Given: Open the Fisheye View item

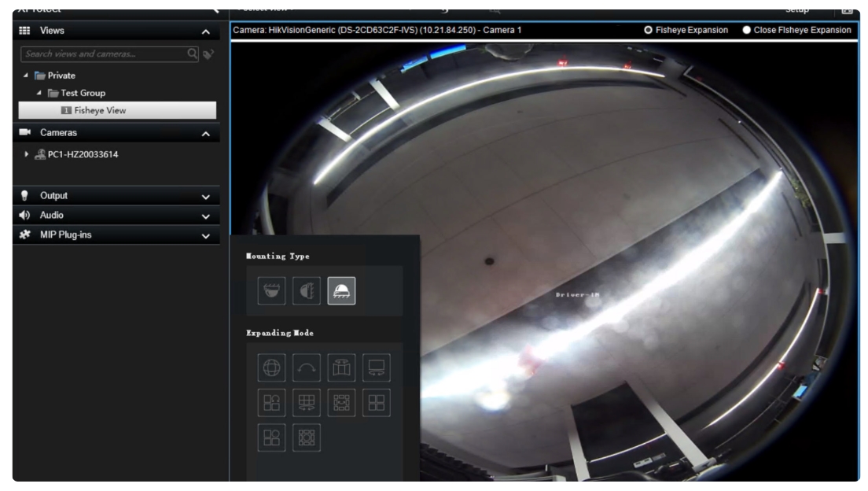Looking at the screenshot, I should [117, 110].
